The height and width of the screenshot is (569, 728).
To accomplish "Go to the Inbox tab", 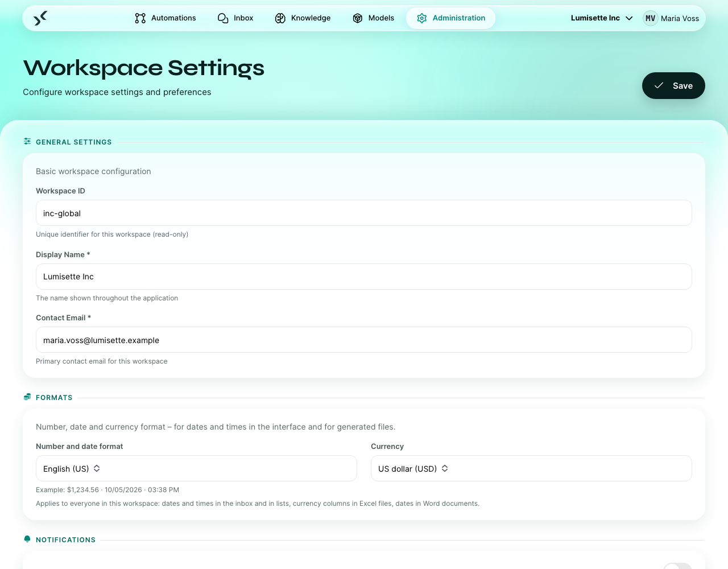I will pos(235,18).
